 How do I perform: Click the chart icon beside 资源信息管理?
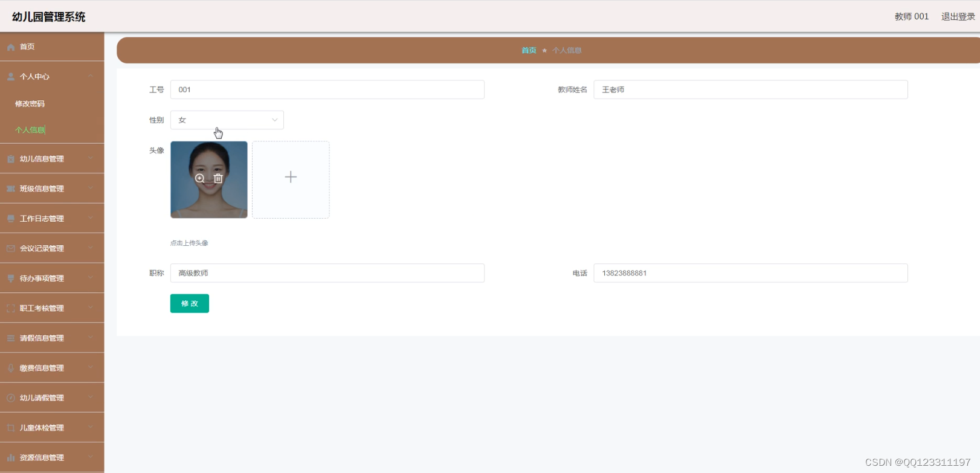point(11,458)
